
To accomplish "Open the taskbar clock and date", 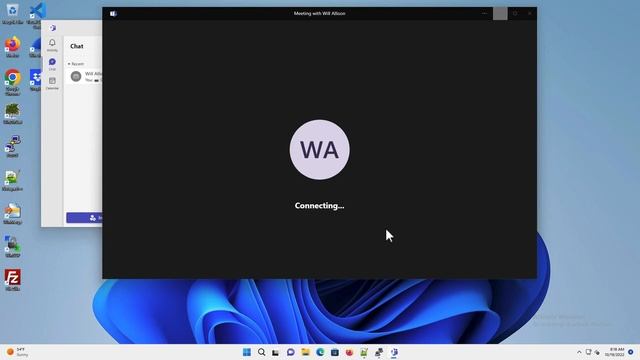I will point(614,352).
